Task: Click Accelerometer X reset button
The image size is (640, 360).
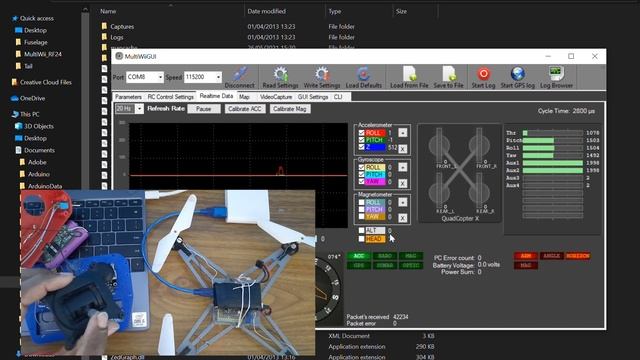Action: point(402,149)
